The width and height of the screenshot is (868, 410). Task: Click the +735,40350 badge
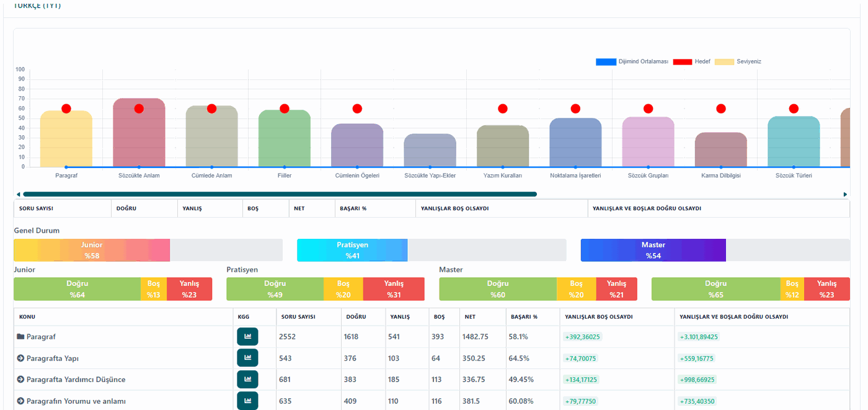click(697, 401)
